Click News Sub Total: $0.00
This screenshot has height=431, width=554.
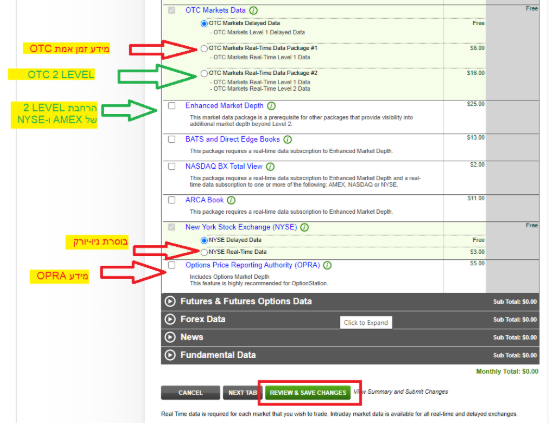point(515,338)
